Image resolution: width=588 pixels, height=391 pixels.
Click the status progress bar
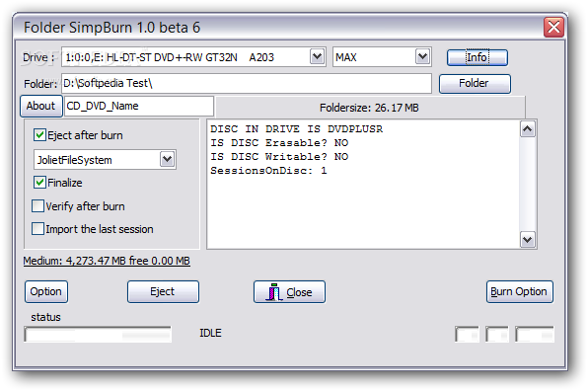click(98, 334)
